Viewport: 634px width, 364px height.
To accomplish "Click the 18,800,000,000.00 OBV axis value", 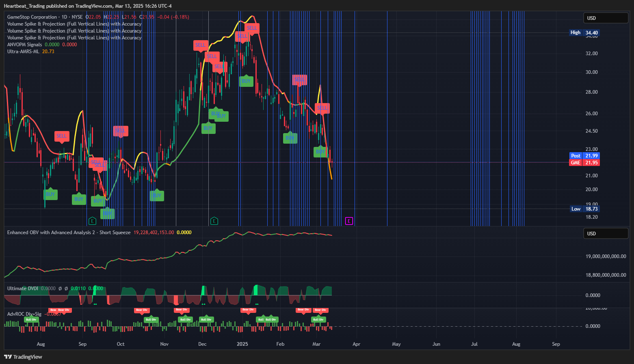I will pyautogui.click(x=606, y=275).
